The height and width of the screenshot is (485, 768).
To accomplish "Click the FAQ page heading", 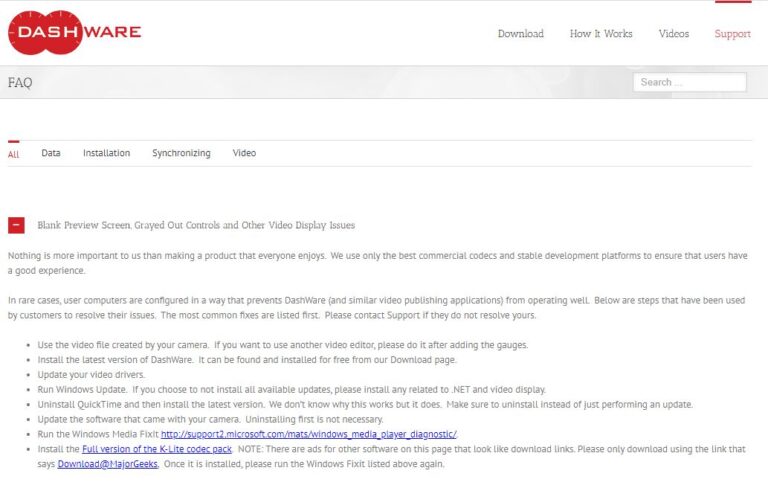I will [20, 83].
